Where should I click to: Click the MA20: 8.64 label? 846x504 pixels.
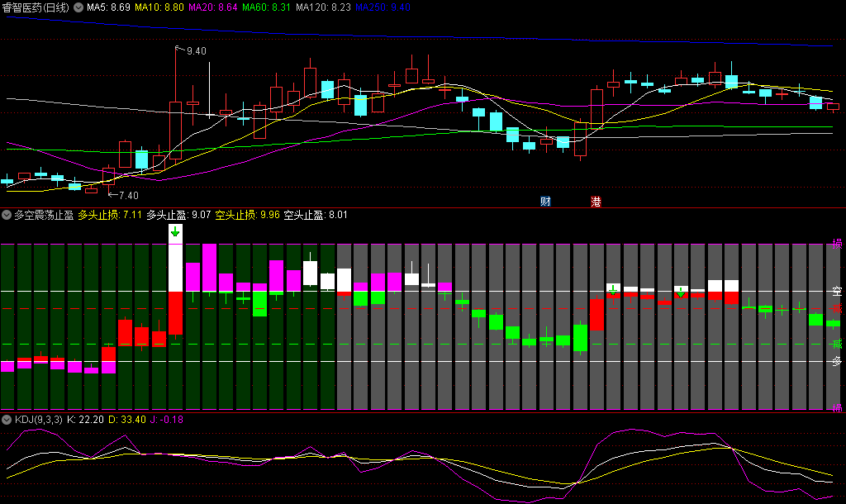pos(212,7)
